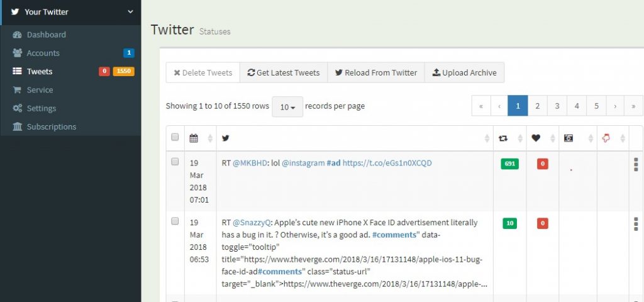Sort by the heart likes column icon
This screenshot has height=302, width=644.
point(536,138)
